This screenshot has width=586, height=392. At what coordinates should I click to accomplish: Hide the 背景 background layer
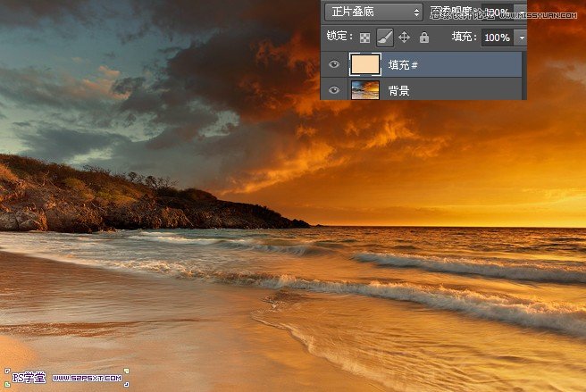coord(334,90)
